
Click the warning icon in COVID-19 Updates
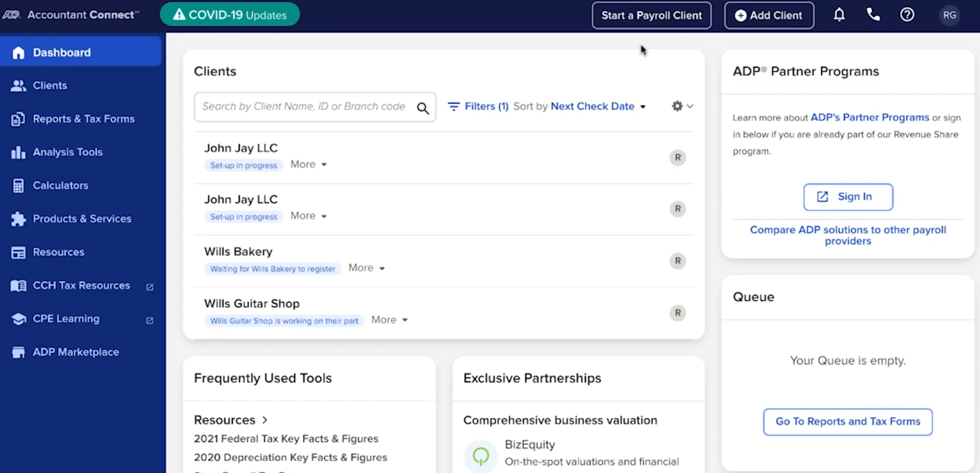coord(179,14)
